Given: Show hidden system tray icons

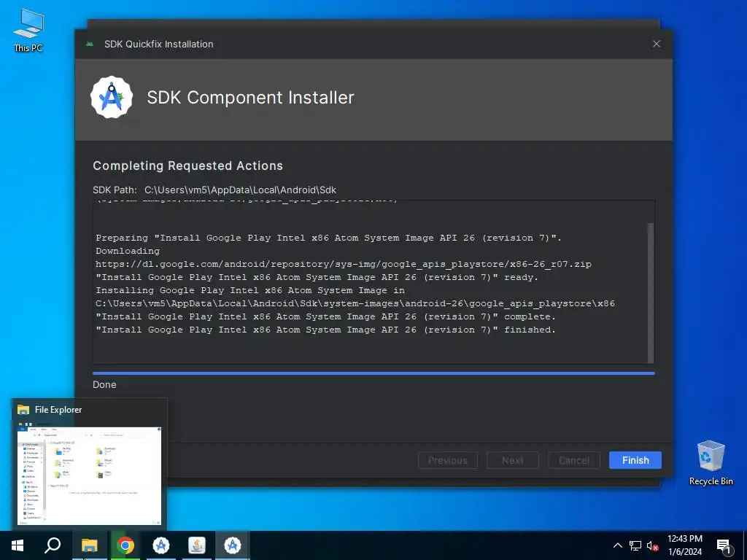Looking at the screenshot, I should (617, 545).
